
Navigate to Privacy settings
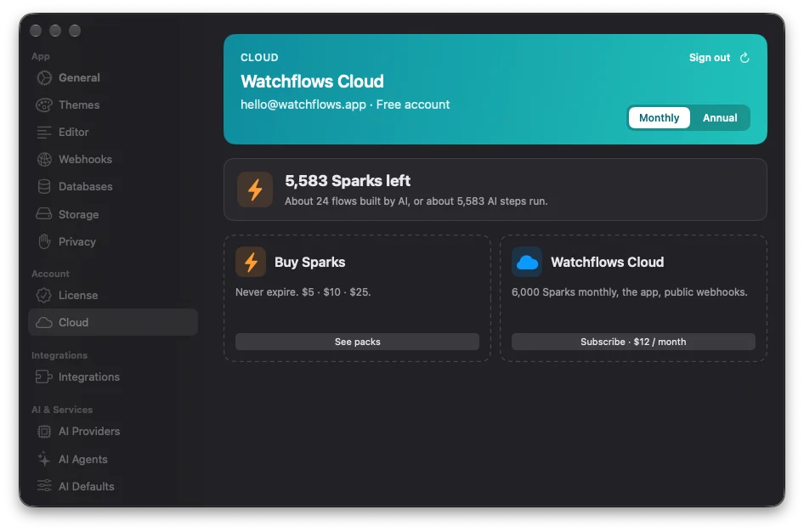point(113,241)
